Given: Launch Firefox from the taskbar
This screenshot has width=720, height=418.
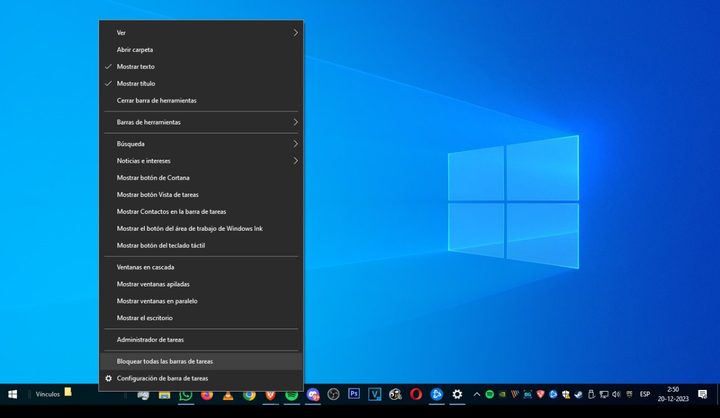Looking at the screenshot, I should point(207,395).
